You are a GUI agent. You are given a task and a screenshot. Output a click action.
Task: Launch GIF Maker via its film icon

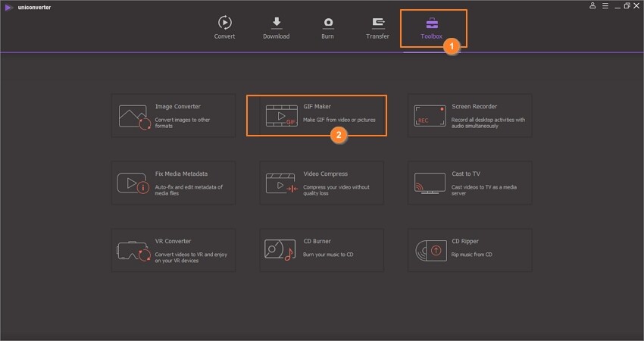click(280, 116)
